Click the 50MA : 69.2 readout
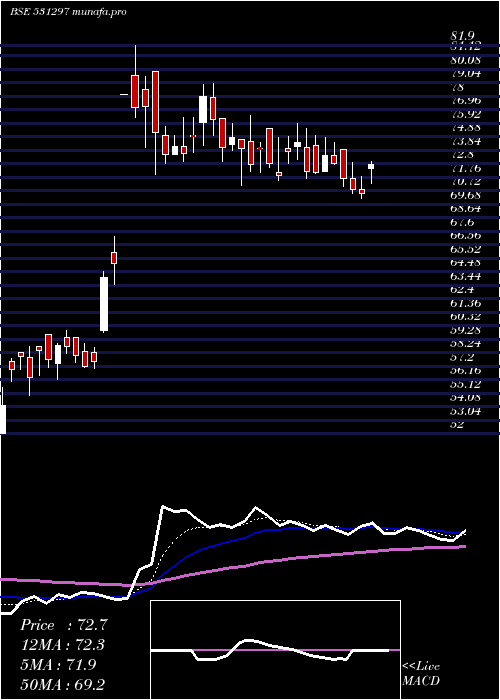This screenshot has width=500, height=700. 64,684
